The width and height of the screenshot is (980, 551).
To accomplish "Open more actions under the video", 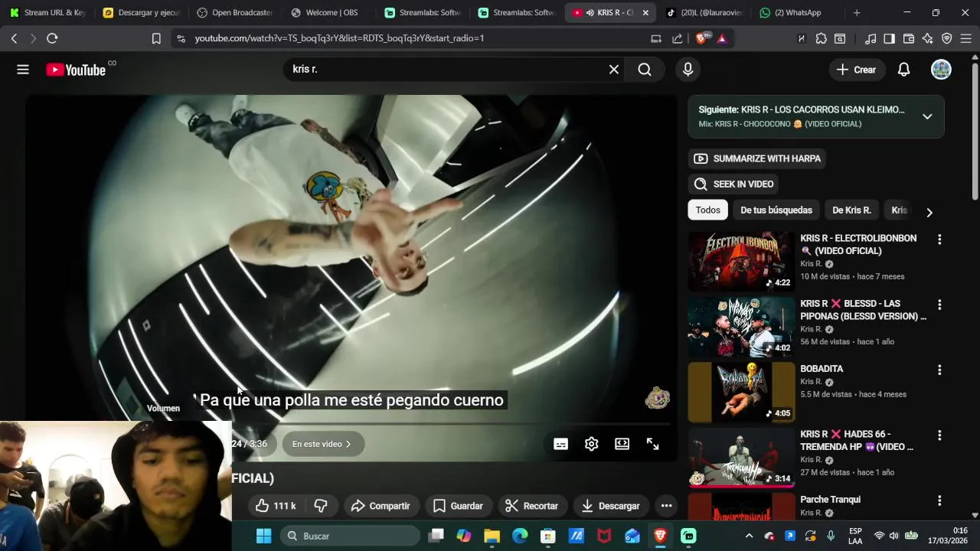I will click(x=666, y=506).
